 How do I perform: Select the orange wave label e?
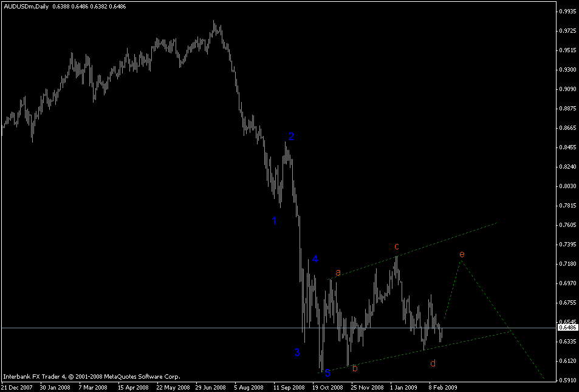pyautogui.click(x=462, y=254)
